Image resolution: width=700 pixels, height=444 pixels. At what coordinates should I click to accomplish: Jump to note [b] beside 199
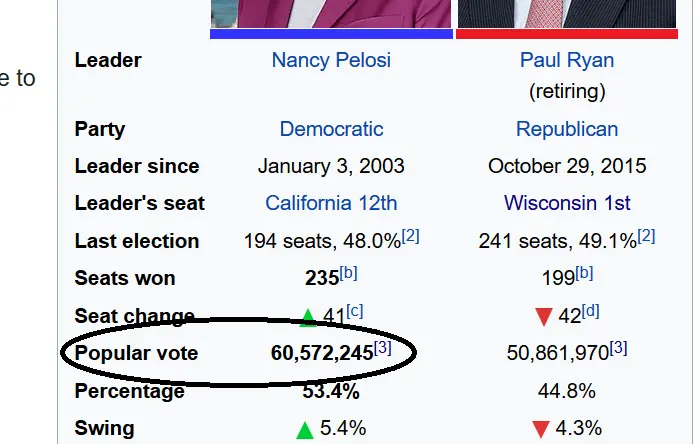coord(584,273)
